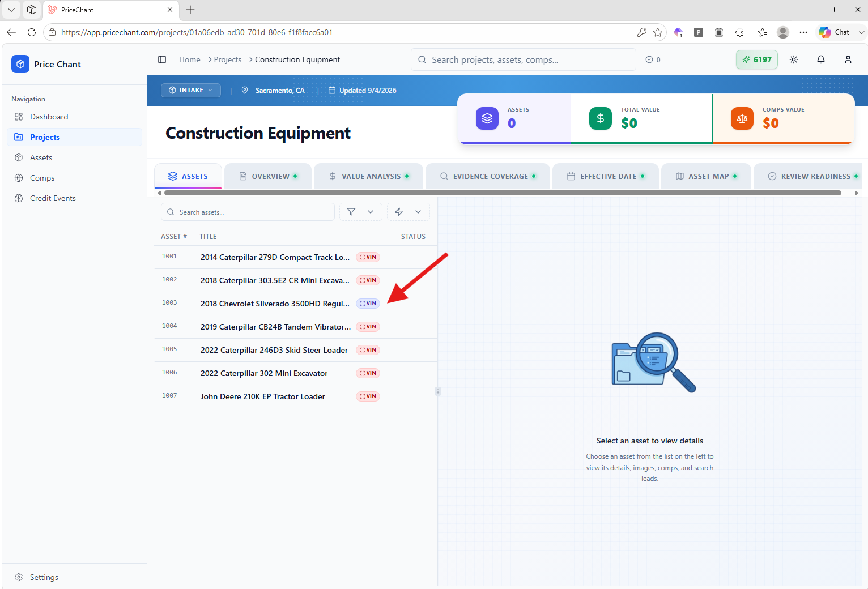This screenshot has width=868, height=589.
Task: Bookmark page with the star icon
Action: click(x=658, y=32)
